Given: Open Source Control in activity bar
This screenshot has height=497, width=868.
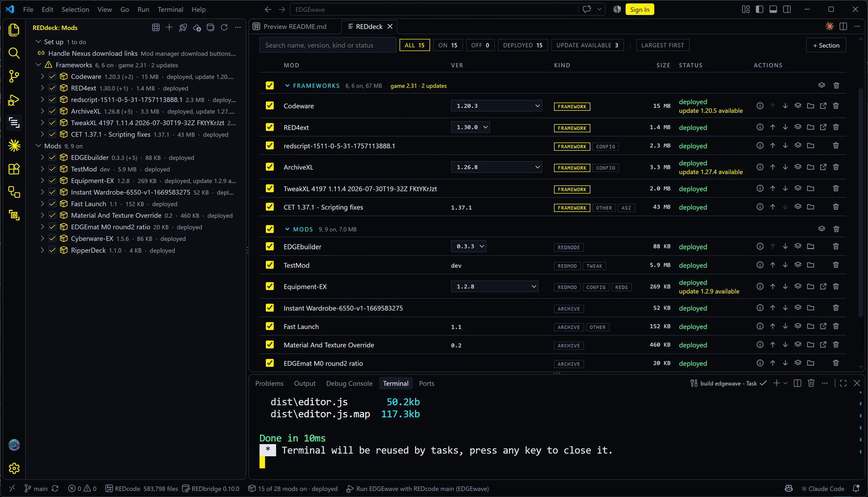Looking at the screenshot, I should point(14,76).
